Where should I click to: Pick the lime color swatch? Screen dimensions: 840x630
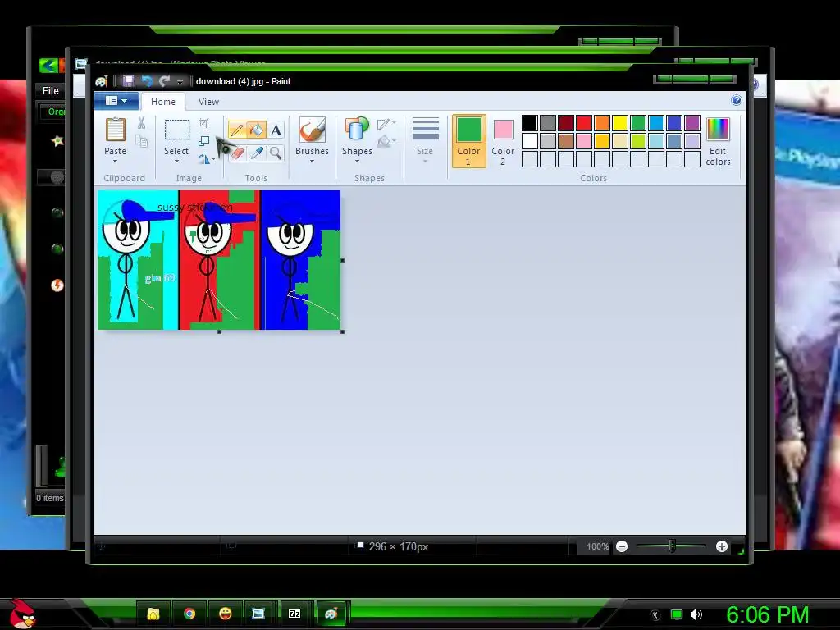[638, 141]
